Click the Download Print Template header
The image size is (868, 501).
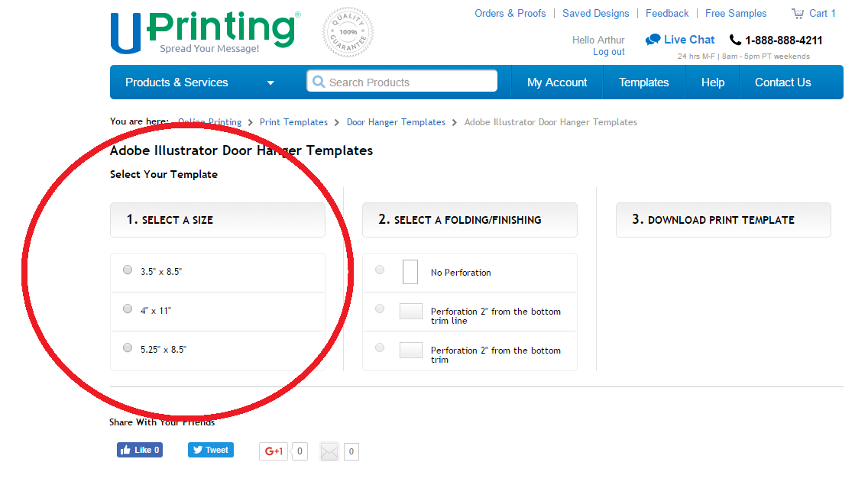coord(723,220)
